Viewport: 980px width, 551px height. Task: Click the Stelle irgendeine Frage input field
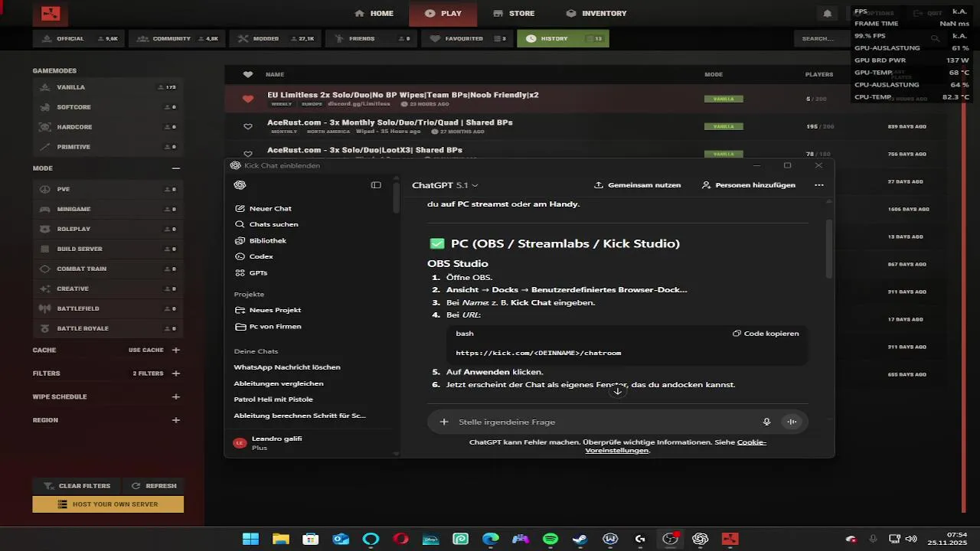[605, 422]
